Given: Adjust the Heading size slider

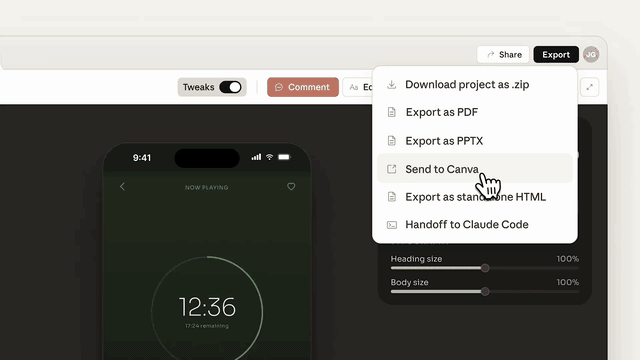Looking at the screenshot, I should [x=484, y=268].
